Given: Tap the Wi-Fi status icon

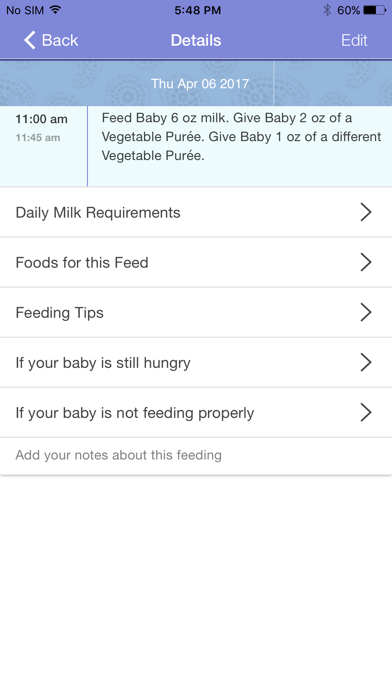Looking at the screenshot, I should (55, 10).
